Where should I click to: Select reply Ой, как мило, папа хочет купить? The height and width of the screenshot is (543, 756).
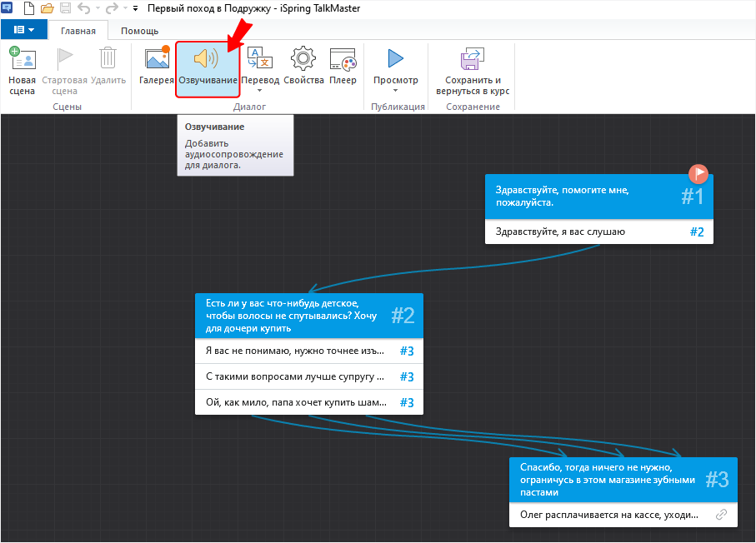pyautogui.click(x=309, y=402)
